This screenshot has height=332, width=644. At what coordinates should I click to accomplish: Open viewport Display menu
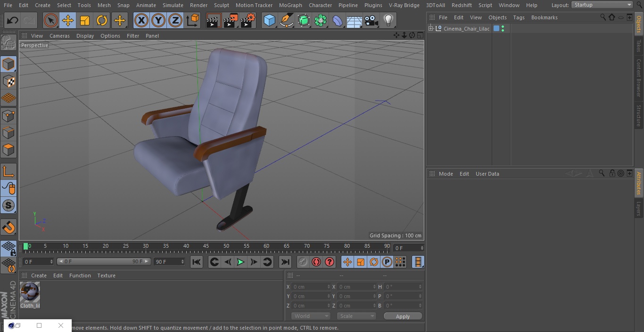click(85, 36)
